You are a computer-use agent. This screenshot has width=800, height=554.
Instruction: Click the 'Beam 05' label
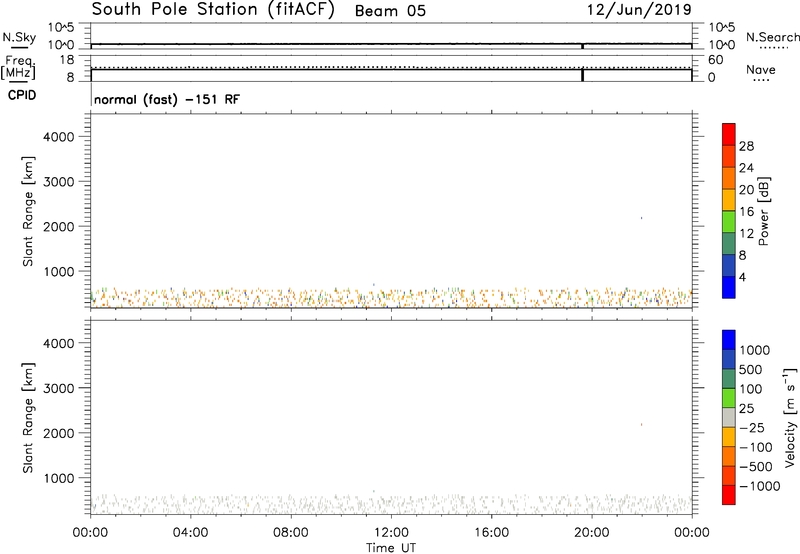pyautogui.click(x=390, y=11)
